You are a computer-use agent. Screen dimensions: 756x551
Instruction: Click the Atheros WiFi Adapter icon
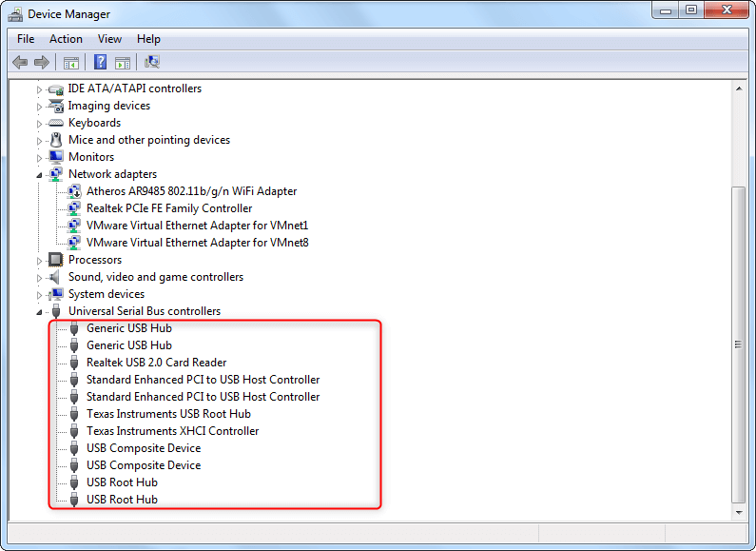(74, 191)
